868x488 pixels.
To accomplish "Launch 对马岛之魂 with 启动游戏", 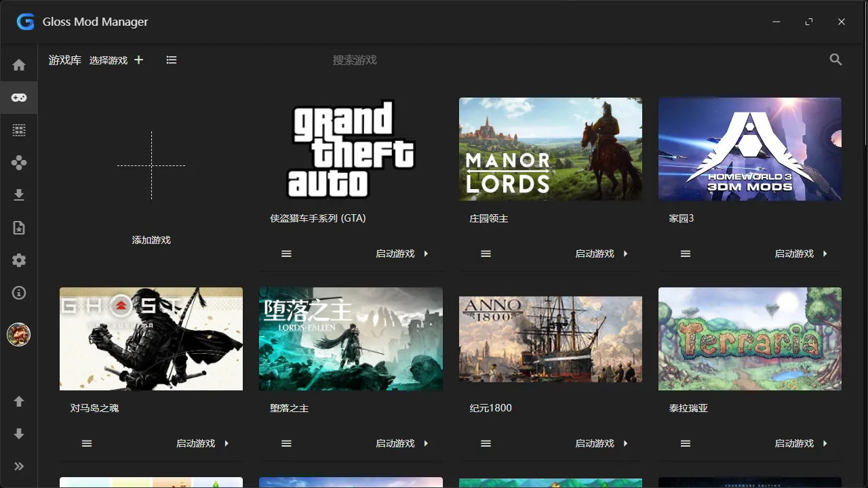I will [x=195, y=443].
